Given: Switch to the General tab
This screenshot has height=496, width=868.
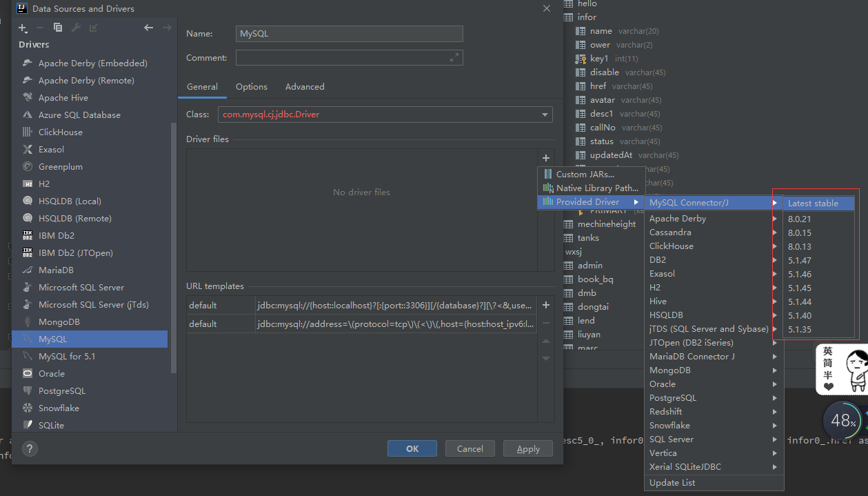Looking at the screenshot, I should coord(202,87).
